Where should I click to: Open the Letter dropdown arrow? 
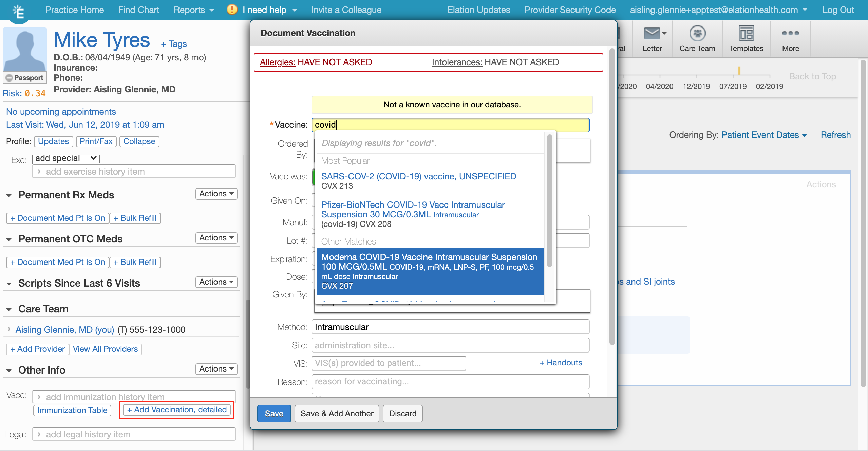[x=664, y=33]
